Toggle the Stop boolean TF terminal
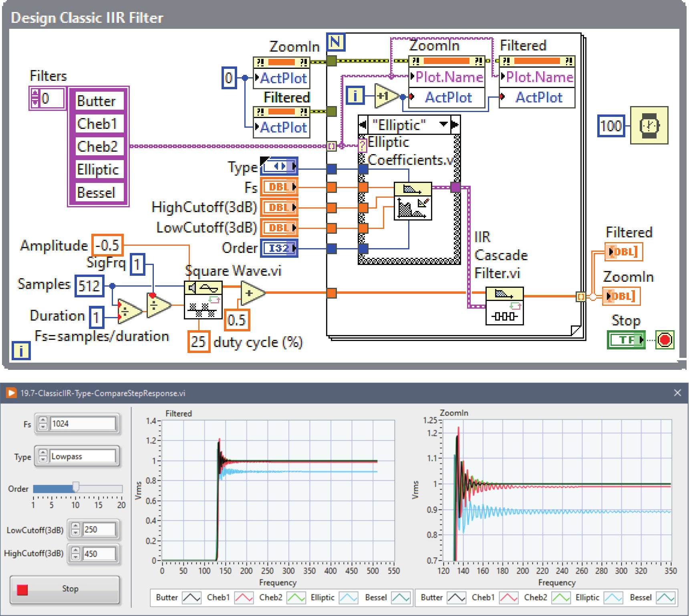The height and width of the screenshot is (616, 689). (626, 340)
